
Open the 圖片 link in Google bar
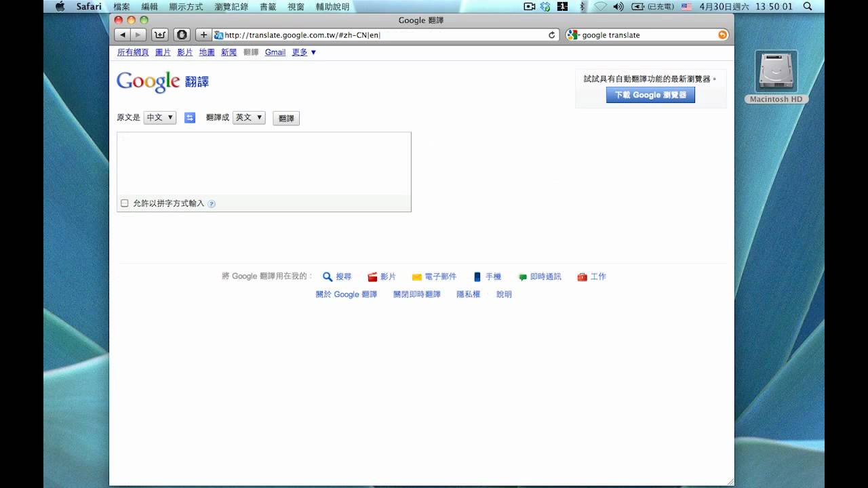tap(163, 52)
